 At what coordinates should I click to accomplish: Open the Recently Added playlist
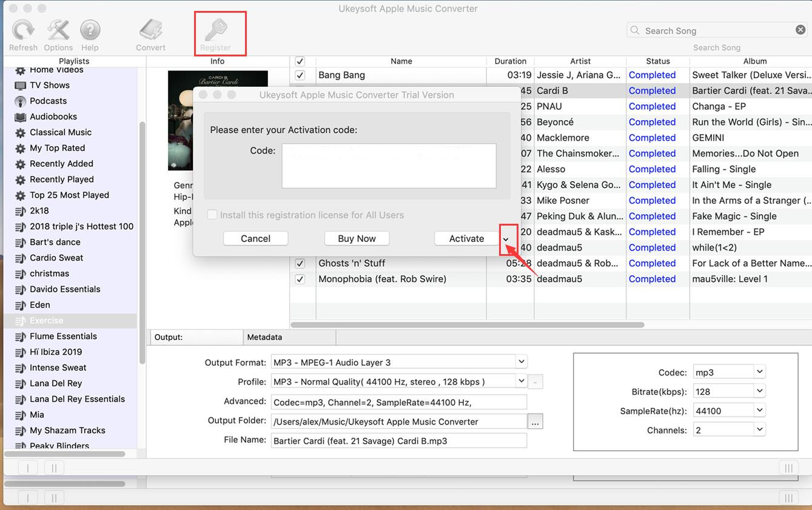(x=61, y=164)
